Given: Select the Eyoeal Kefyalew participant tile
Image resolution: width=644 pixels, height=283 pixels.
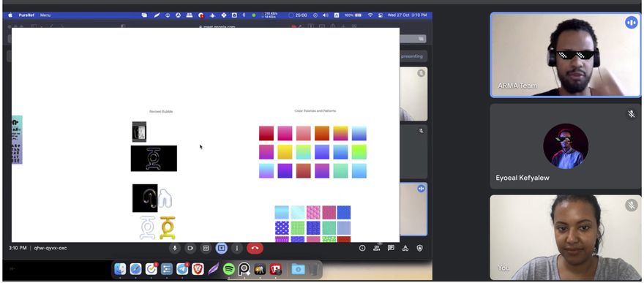Looking at the screenshot, I should [566, 146].
